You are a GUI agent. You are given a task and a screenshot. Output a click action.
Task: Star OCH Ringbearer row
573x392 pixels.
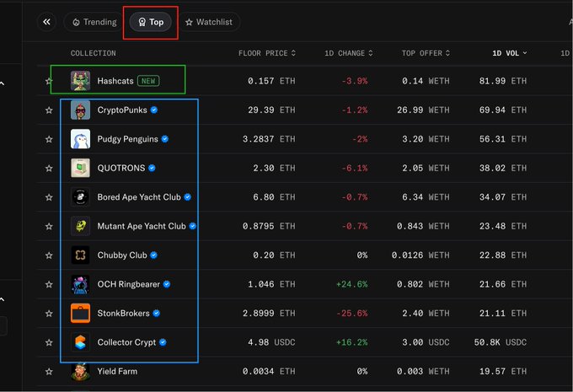(49, 284)
